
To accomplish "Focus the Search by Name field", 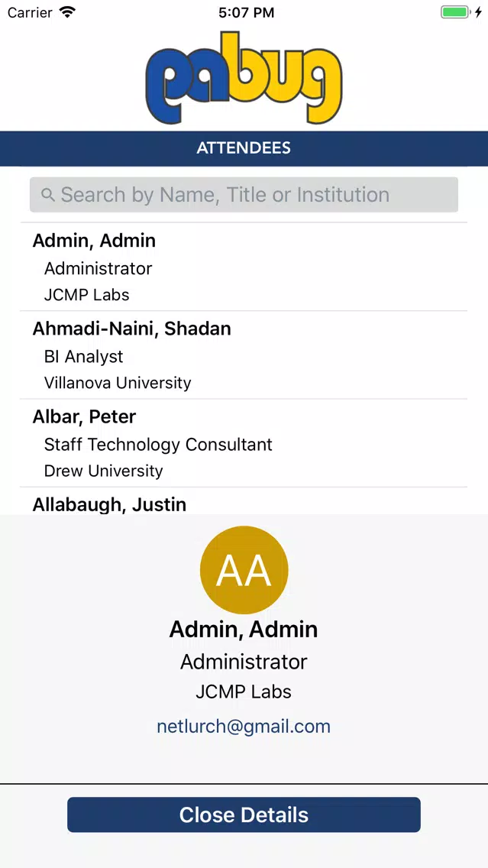I will pos(244,195).
